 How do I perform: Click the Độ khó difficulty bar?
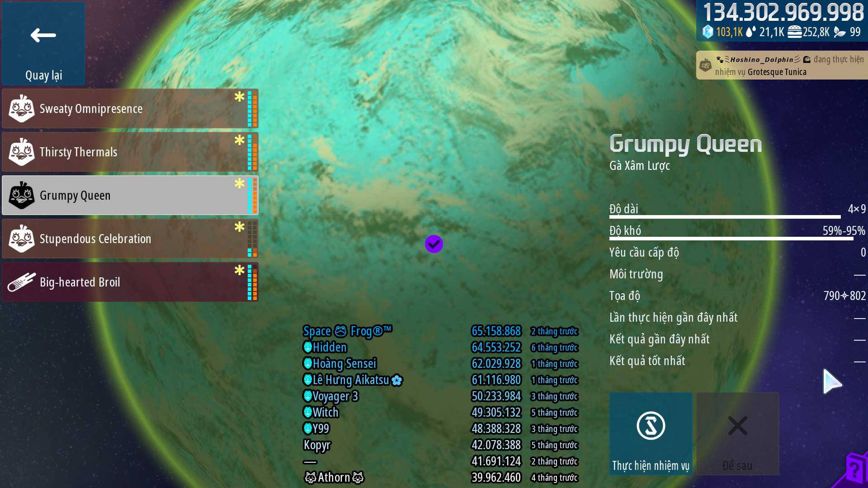pyautogui.click(x=731, y=239)
